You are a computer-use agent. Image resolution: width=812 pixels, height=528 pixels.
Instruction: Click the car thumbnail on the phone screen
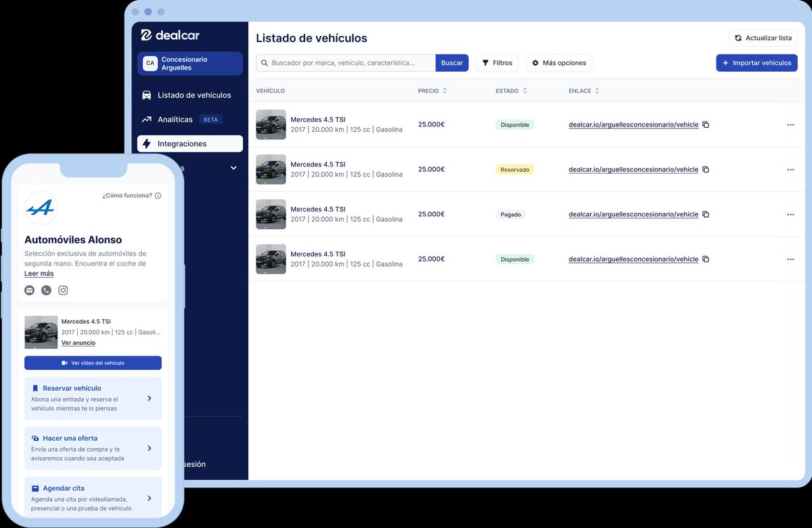[x=41, y=332]
